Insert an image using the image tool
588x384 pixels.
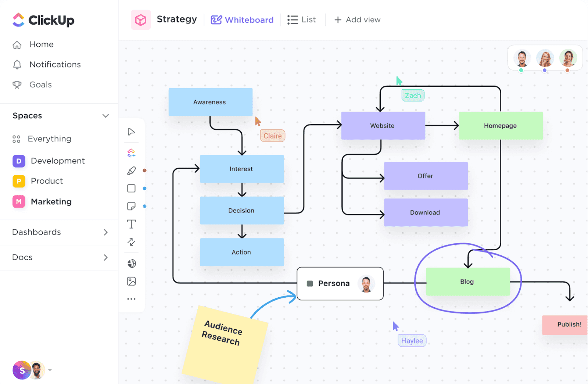[131, 281]
